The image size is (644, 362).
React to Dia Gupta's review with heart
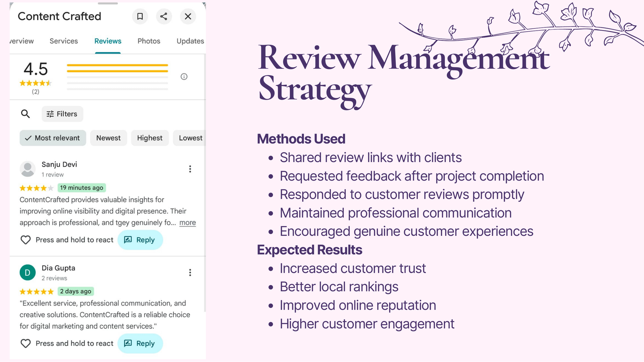pos(26,343)
